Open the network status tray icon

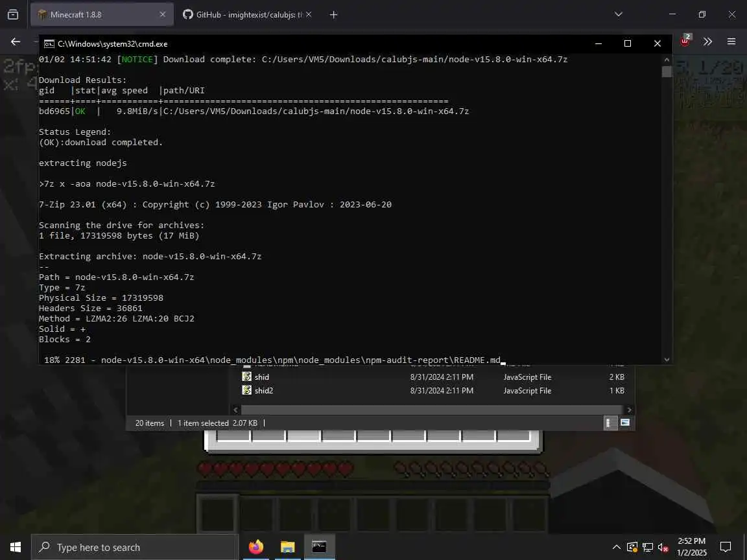pyautogui.click(x=648, y=547)
